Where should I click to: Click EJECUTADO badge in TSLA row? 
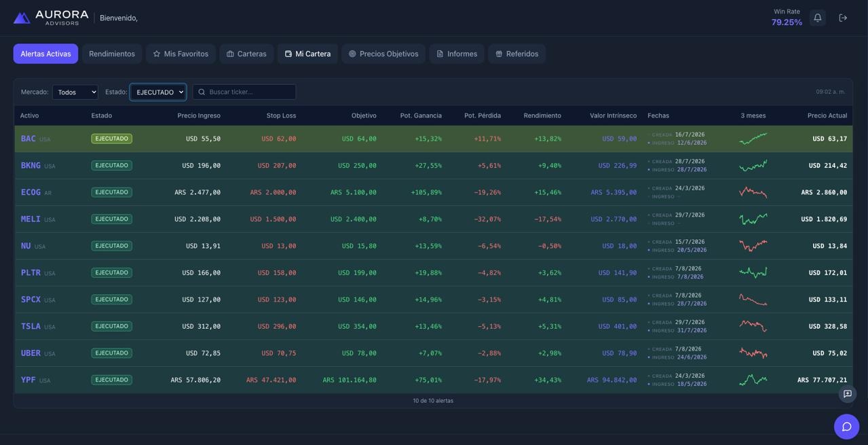click(x=112, y=326)
